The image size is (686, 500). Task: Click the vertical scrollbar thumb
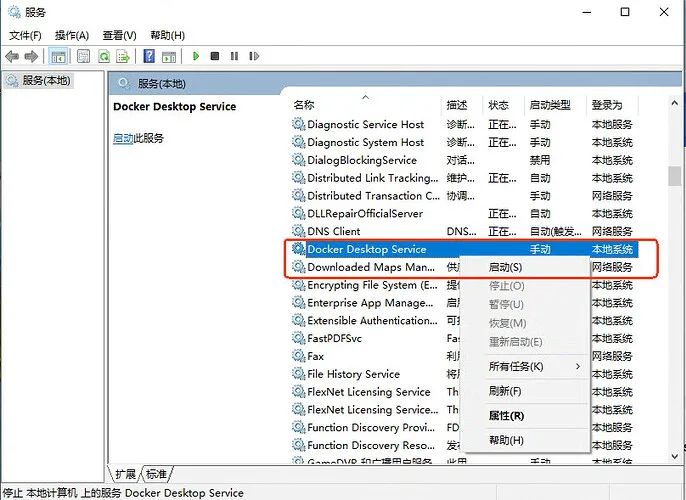point(675,176)
